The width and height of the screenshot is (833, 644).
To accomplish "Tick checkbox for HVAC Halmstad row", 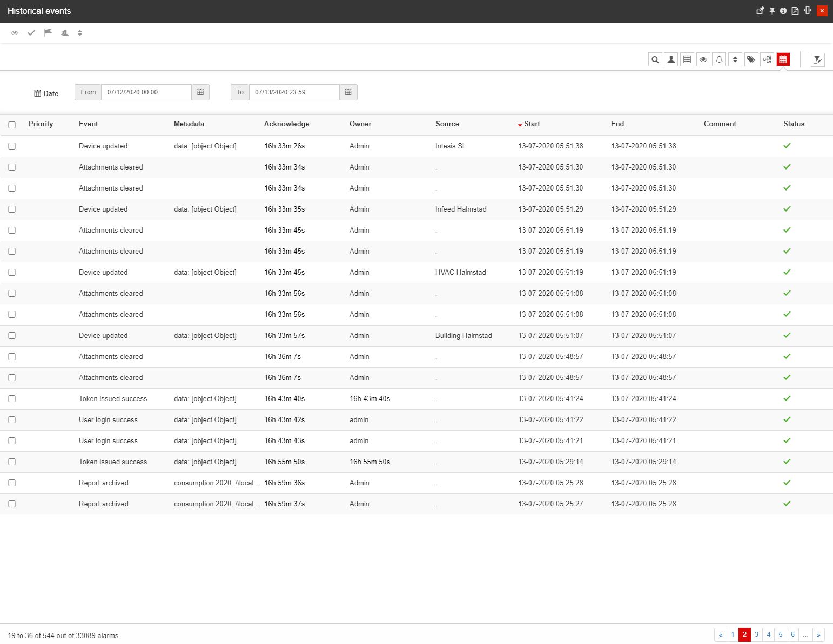I will (x=12, y=273).
